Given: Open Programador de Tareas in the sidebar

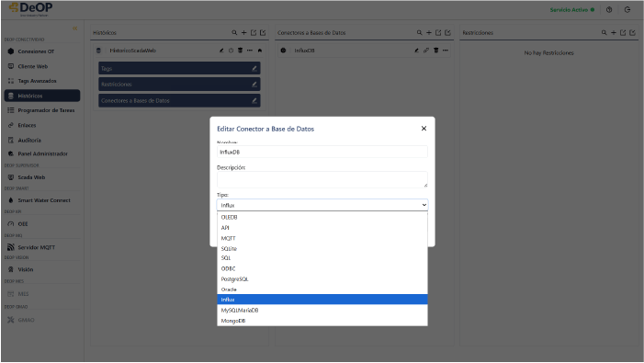Looking at the screenshot, I should 42,110.
